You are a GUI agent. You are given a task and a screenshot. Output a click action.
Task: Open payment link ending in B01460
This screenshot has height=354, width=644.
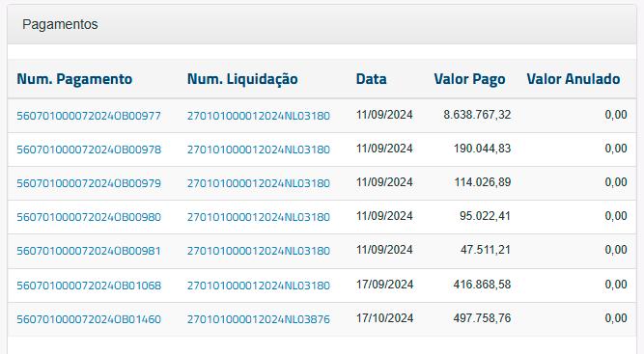89,319
